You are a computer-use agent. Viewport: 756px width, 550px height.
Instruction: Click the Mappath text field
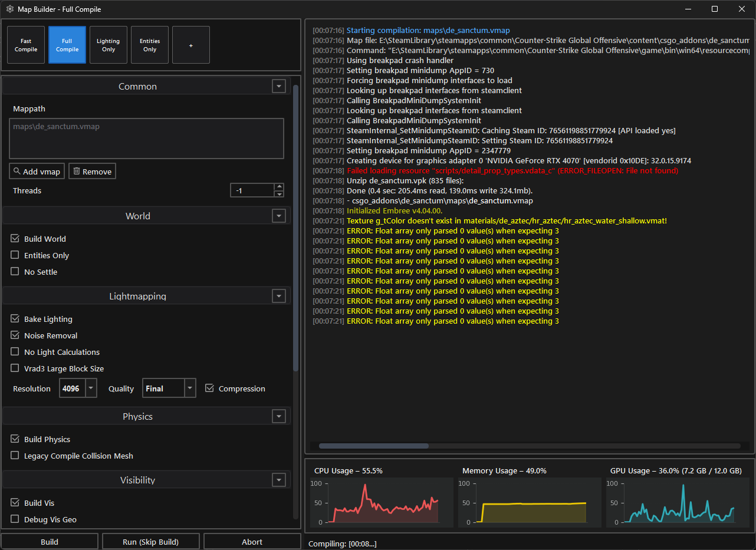[147, 139]
